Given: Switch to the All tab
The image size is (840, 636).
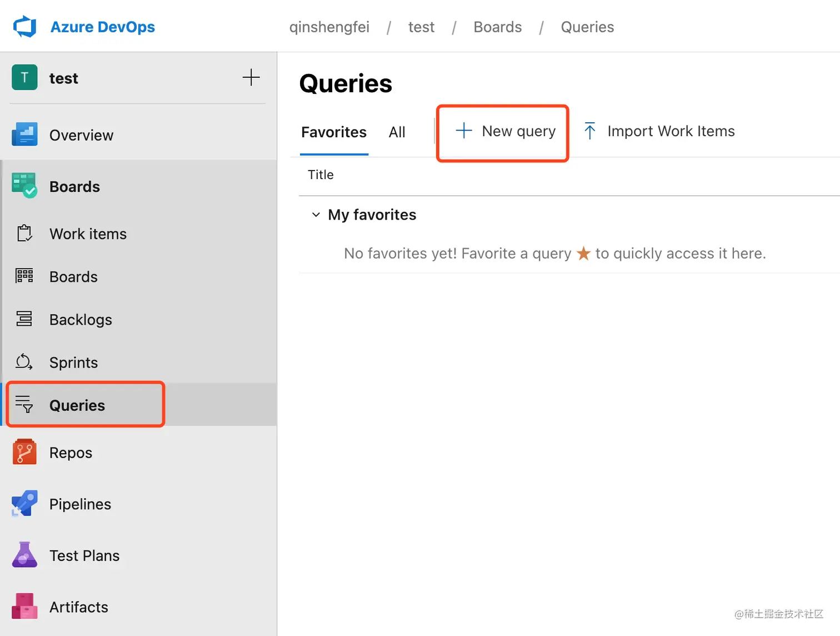Looking at the screenshot, I should 397,132.
